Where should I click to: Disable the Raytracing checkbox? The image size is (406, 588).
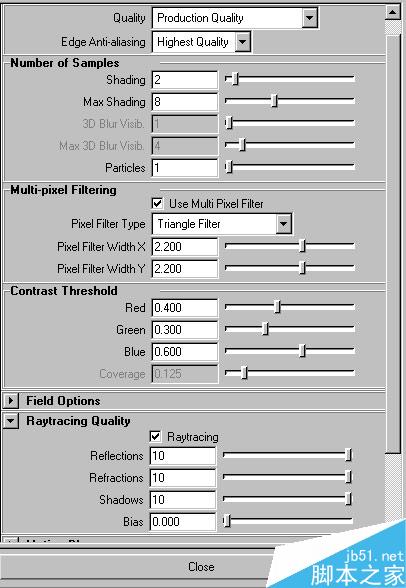pos(155,436)
